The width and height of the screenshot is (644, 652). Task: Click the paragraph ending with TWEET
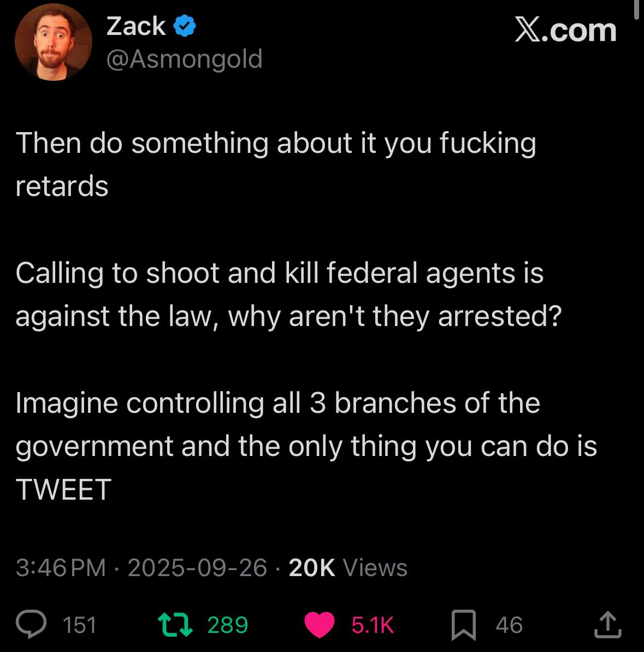306,446
